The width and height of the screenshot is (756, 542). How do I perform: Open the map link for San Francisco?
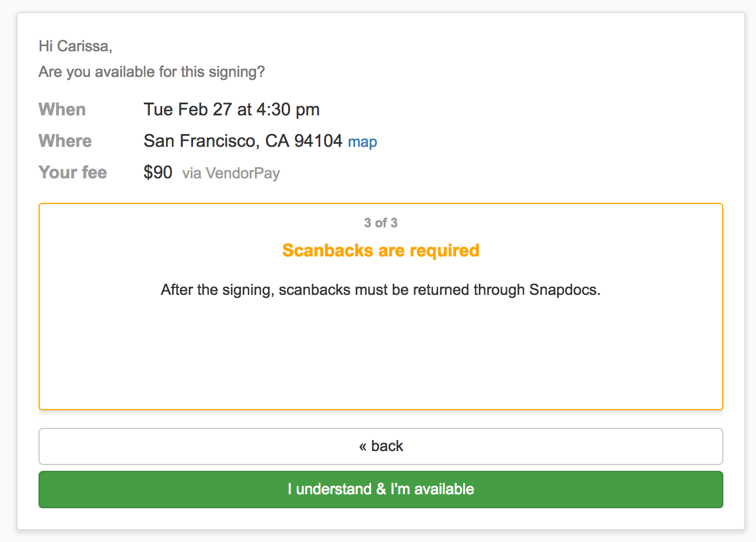click(x=362, y=142)
